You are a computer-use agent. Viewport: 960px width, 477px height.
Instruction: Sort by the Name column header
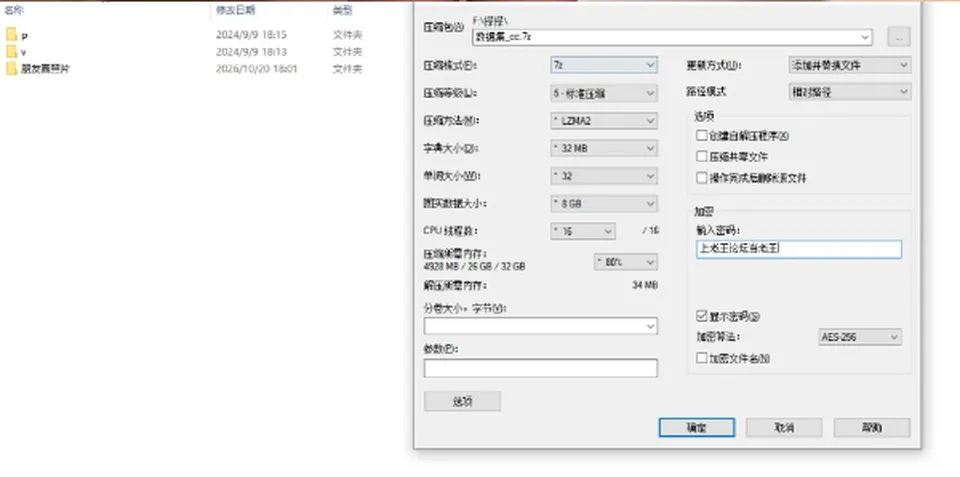coord(13,10)
